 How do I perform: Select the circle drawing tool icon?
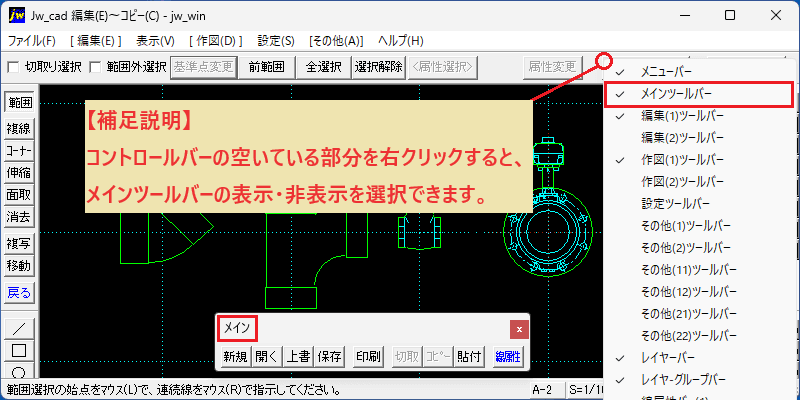point(19,371)
